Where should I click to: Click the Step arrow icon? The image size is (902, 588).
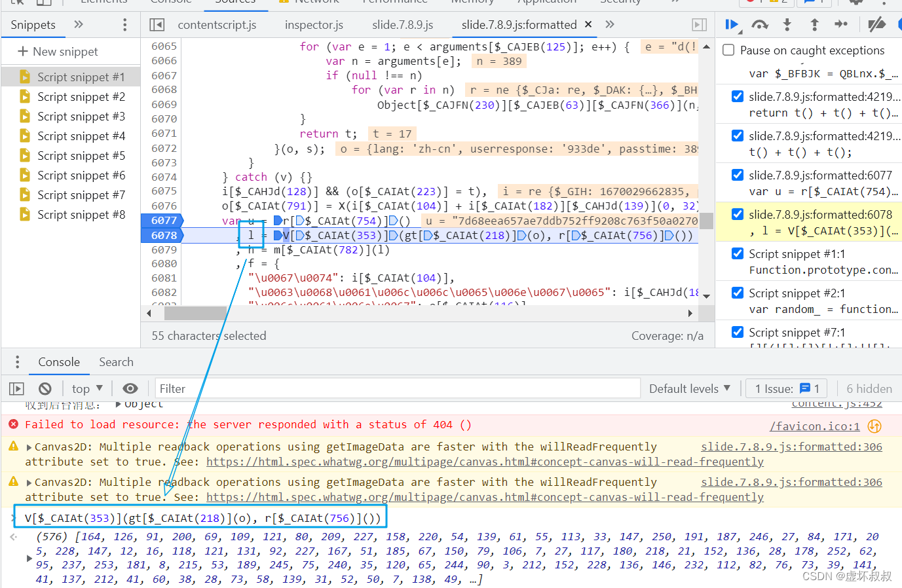pyautogui.click(x=841, y=25)
